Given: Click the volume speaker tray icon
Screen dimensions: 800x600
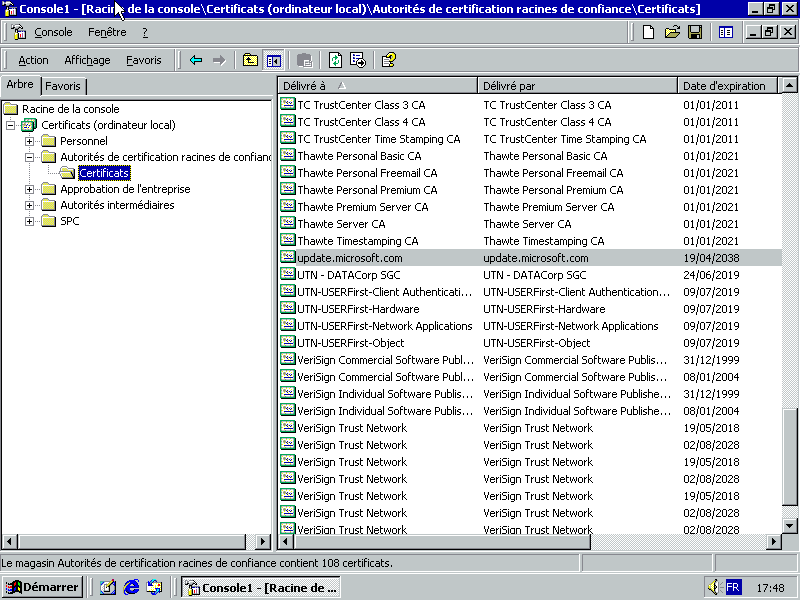Looking at the screenshot, I should pos(714,587).
